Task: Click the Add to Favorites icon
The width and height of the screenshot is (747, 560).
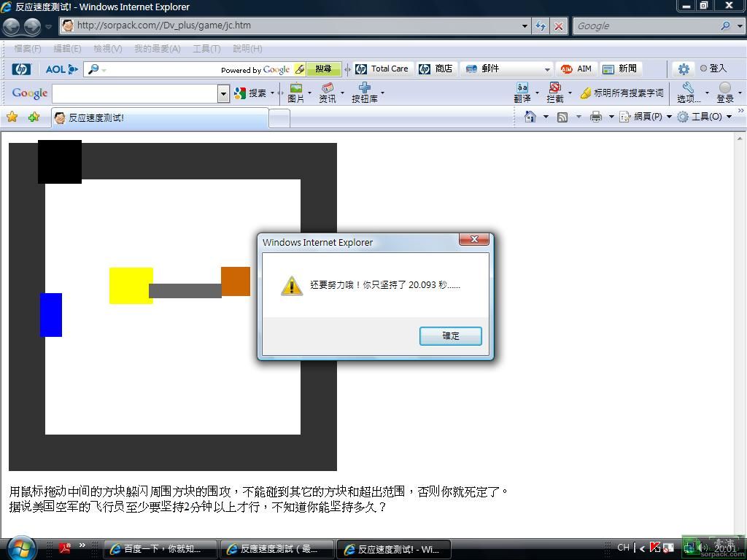Action: (x=34, y=117)
